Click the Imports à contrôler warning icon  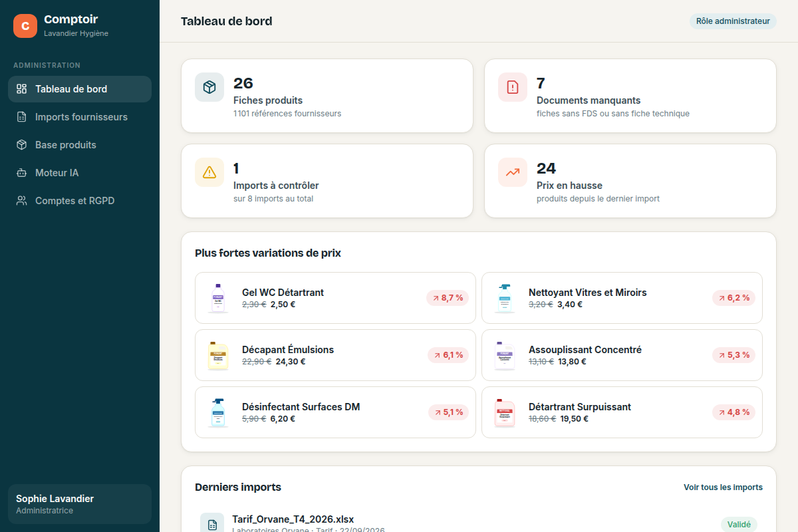pos(209,172)
